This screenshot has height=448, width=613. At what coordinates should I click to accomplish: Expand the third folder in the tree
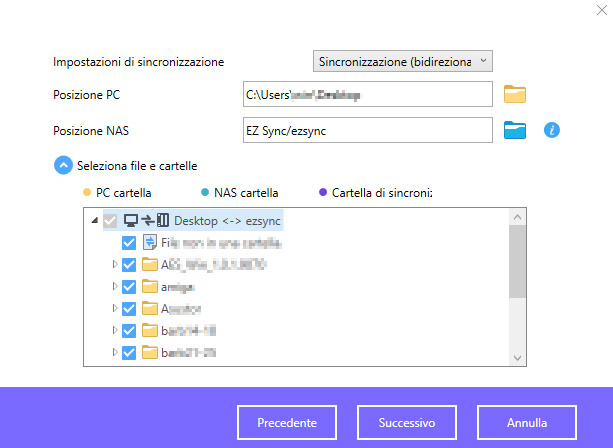point(114,309)
